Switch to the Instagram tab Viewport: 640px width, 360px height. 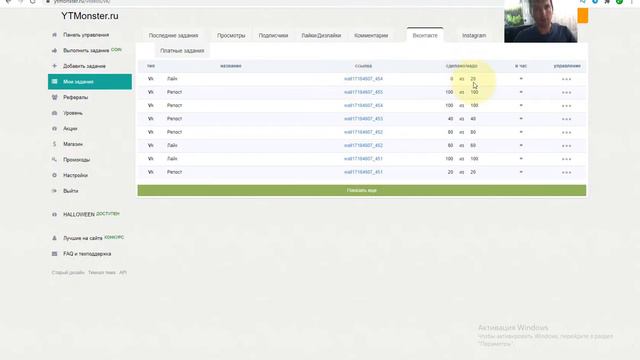tap(474, 36)
